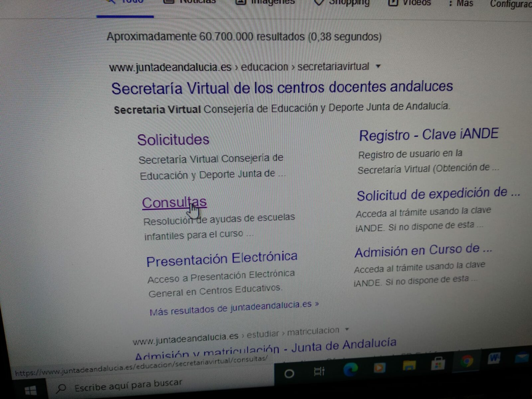Open the Microsoft Store taskbar icon
The width and height of the screenshot is (532, 399).
(438, 364)
